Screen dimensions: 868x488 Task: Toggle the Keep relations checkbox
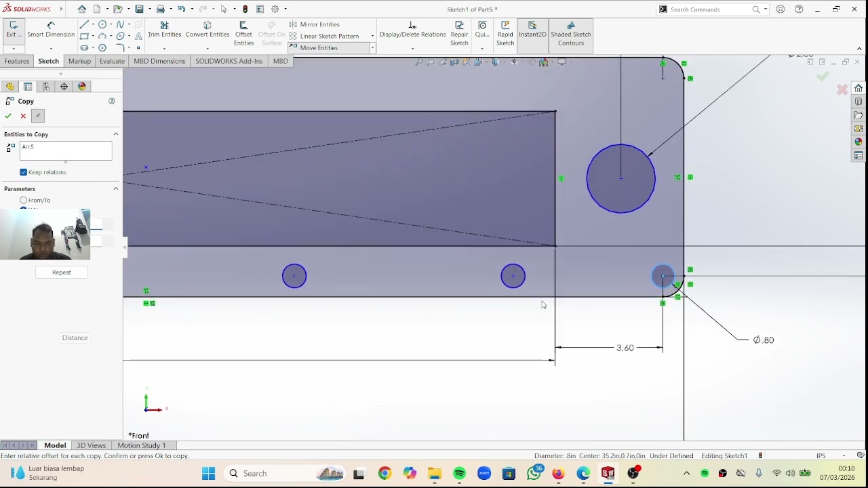coord(24,172)
